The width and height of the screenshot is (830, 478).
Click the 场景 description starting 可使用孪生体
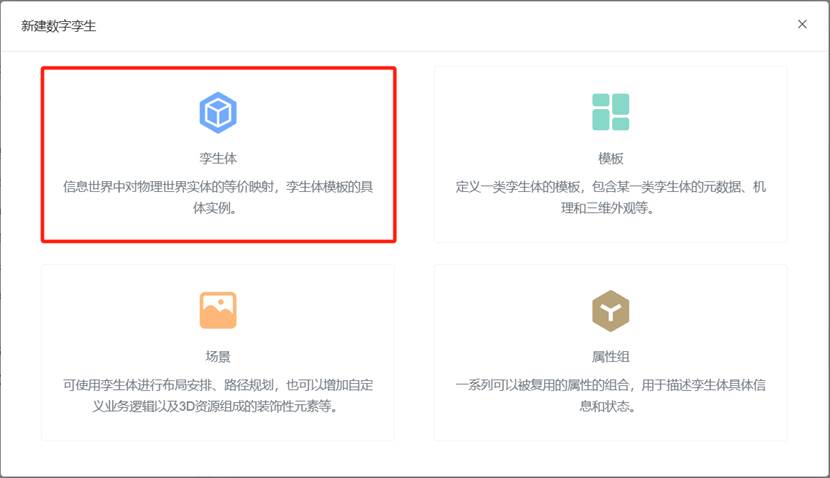point(218,395)
